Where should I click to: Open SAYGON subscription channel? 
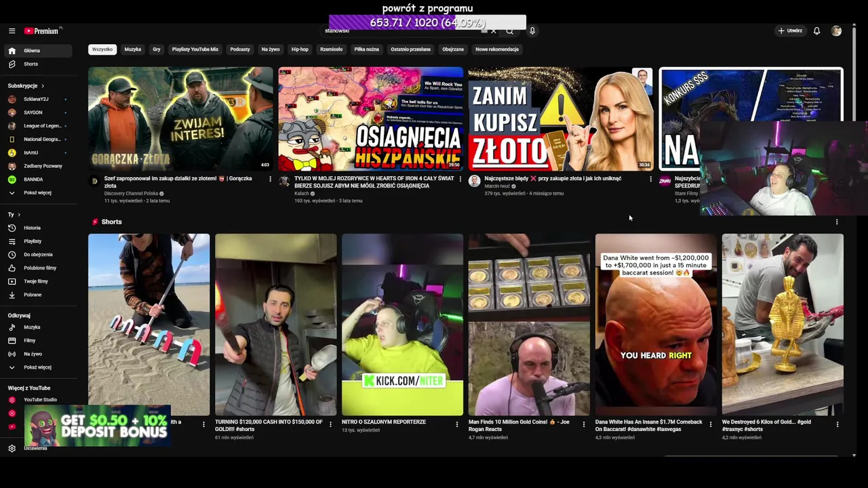point(37,113)
